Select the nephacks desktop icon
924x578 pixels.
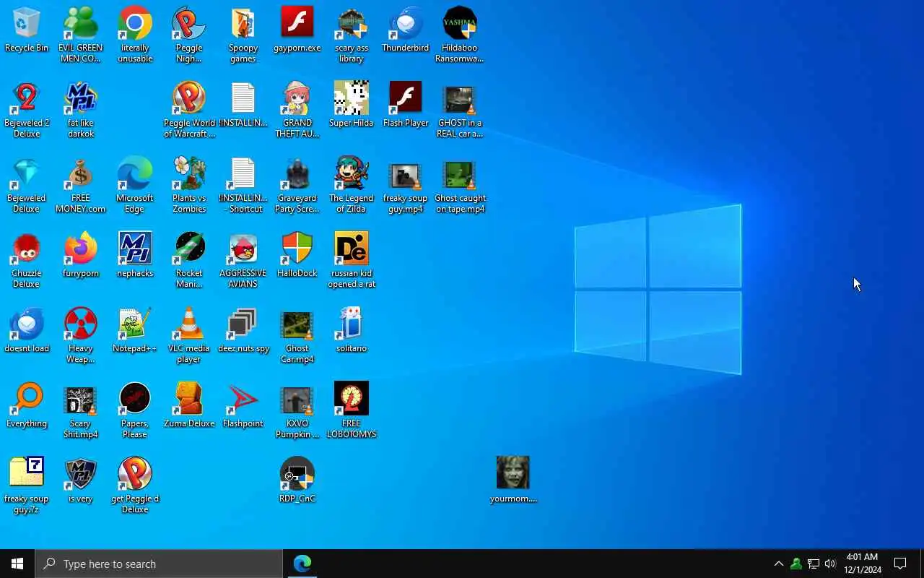[x=135, y=249]
